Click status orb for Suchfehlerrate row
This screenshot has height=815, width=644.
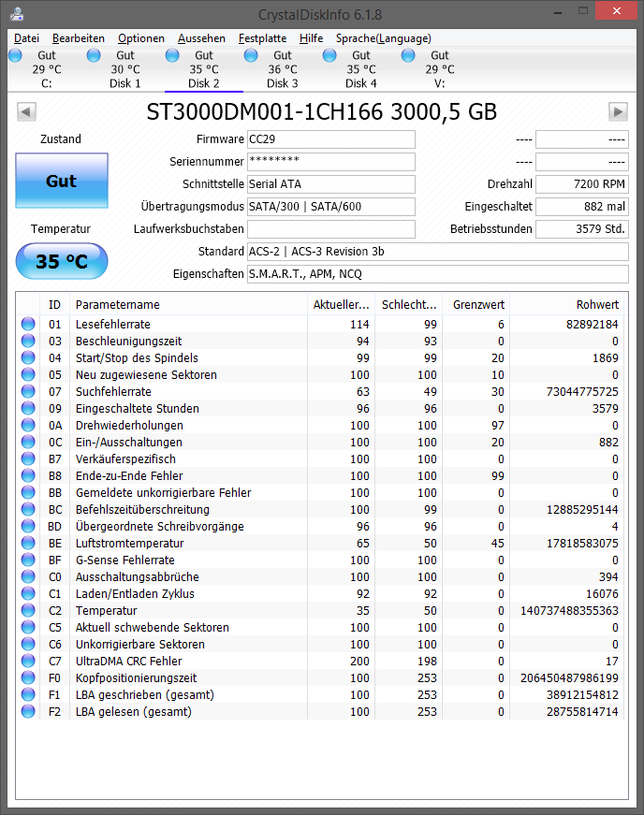28,391
